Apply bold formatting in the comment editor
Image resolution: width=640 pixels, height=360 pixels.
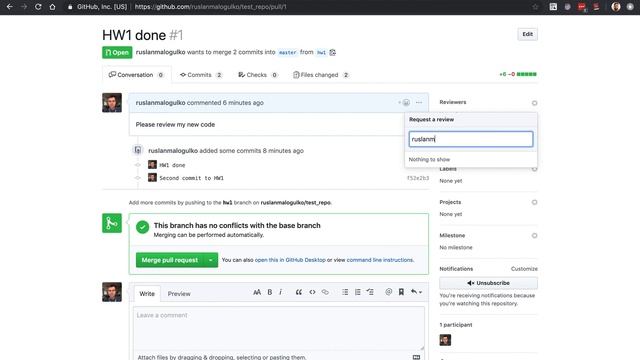[269, 292]
